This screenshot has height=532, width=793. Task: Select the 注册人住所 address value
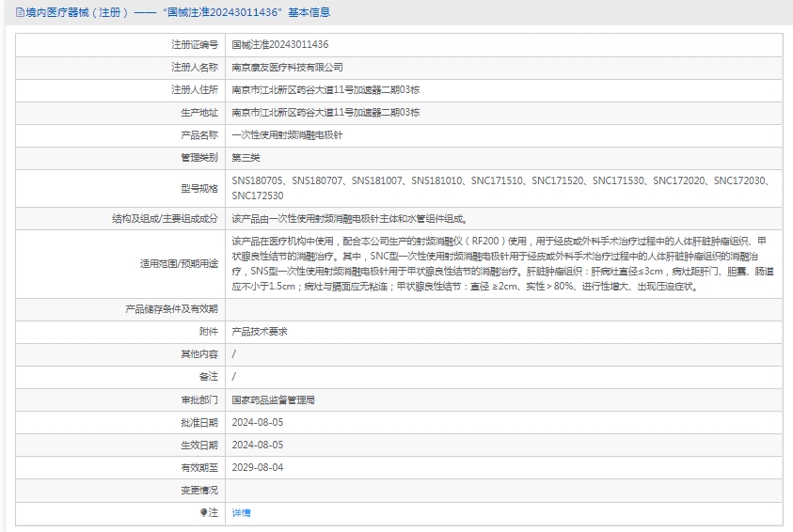coord(325,90)
